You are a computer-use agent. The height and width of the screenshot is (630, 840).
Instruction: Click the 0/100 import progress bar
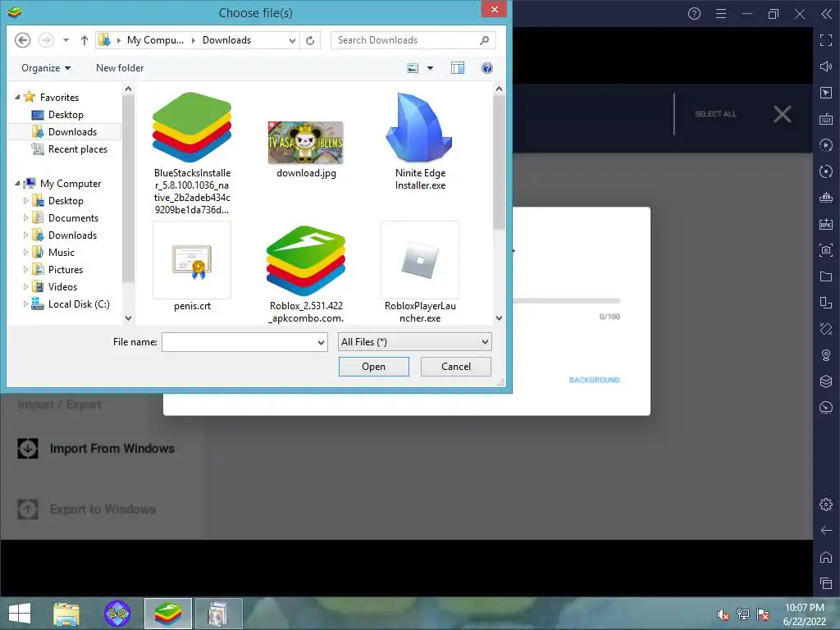click(567, 300)
